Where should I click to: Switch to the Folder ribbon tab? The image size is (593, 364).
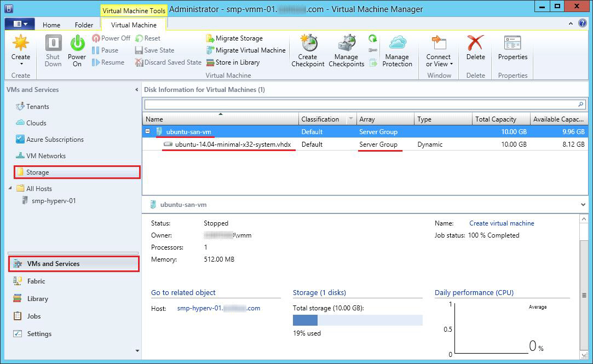click(84, 25)
